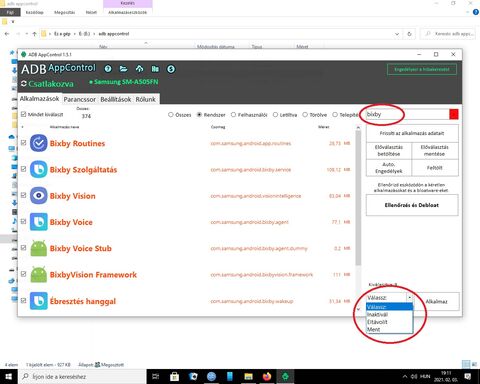The width and height of the screenshot is (480, 384).
Task: Click the open folder icon in the header
Action: 124,69
